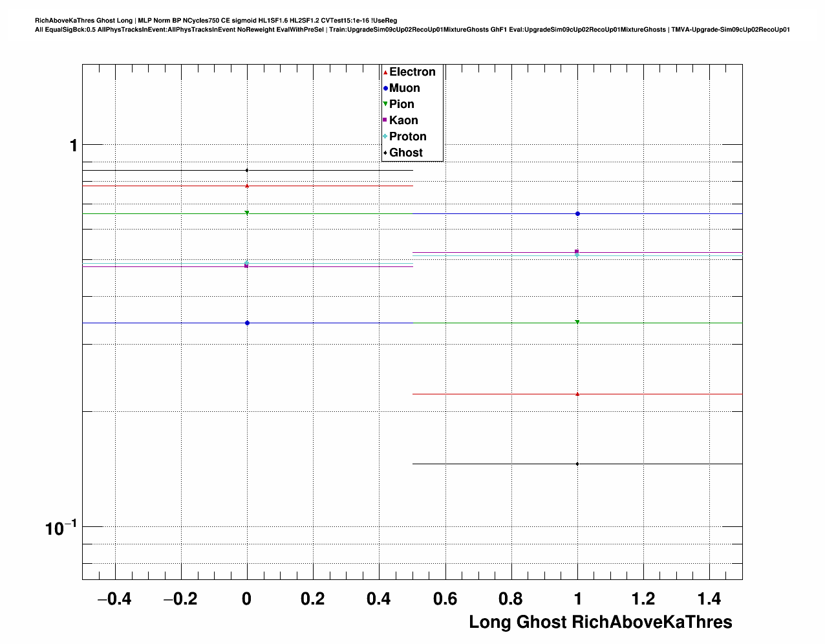
Task: Select the purple Kaon data point at x=1
Action: point(577,252)
